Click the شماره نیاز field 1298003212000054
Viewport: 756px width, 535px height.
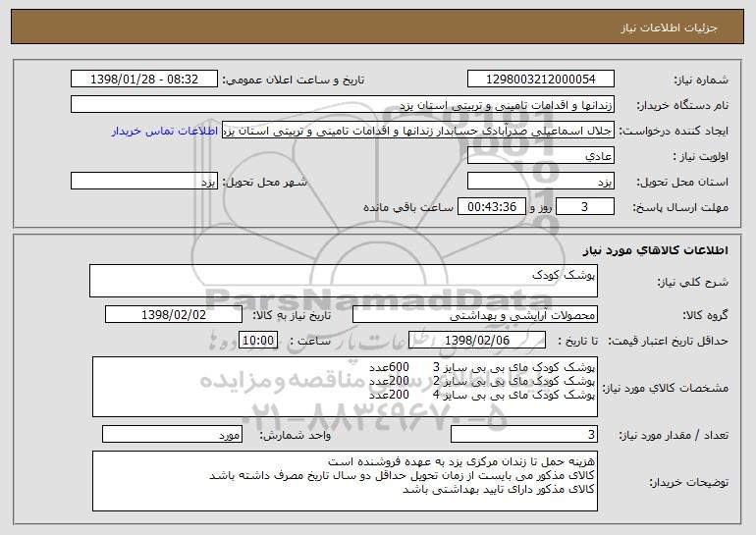tap(540, 80)
